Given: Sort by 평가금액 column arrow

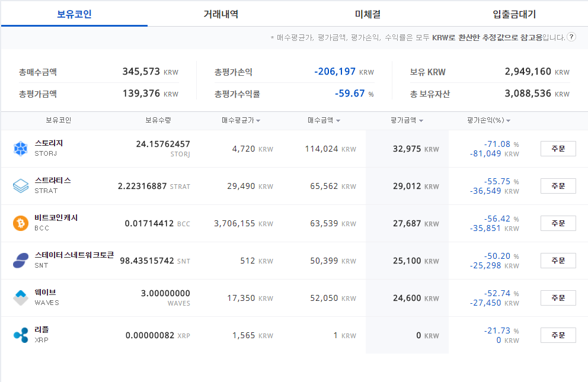Looking at the screenshot, I should (421, 121).
